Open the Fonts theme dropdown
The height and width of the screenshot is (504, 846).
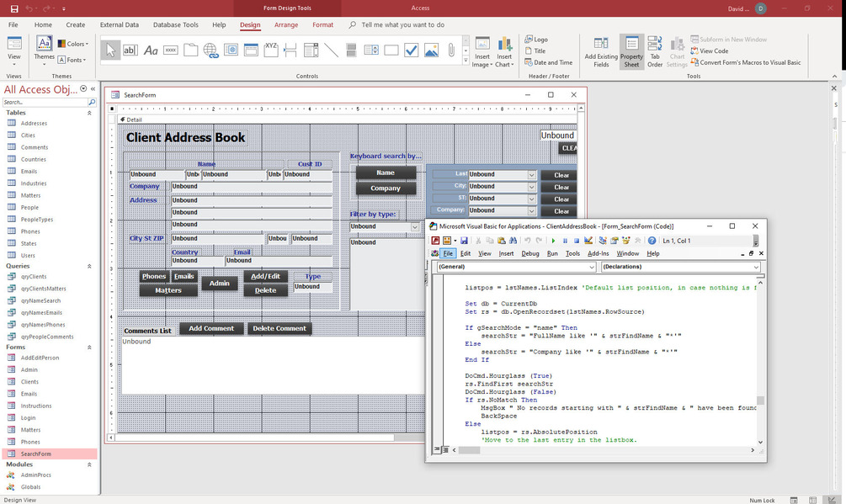click(x=72, y=60)
